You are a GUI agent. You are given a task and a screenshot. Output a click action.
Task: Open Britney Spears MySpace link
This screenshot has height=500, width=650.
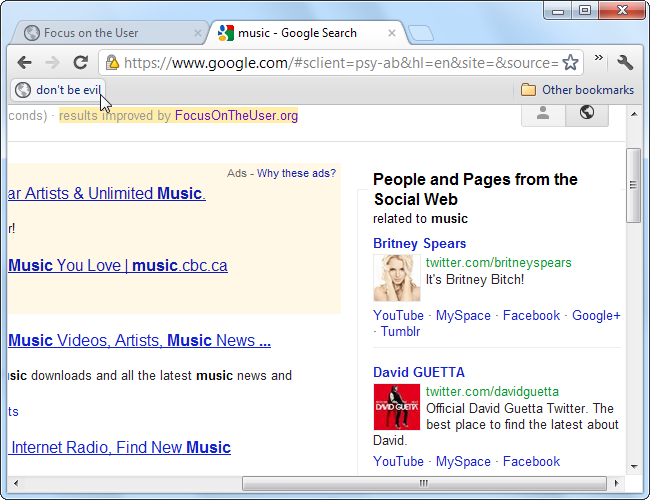(463, 316)
